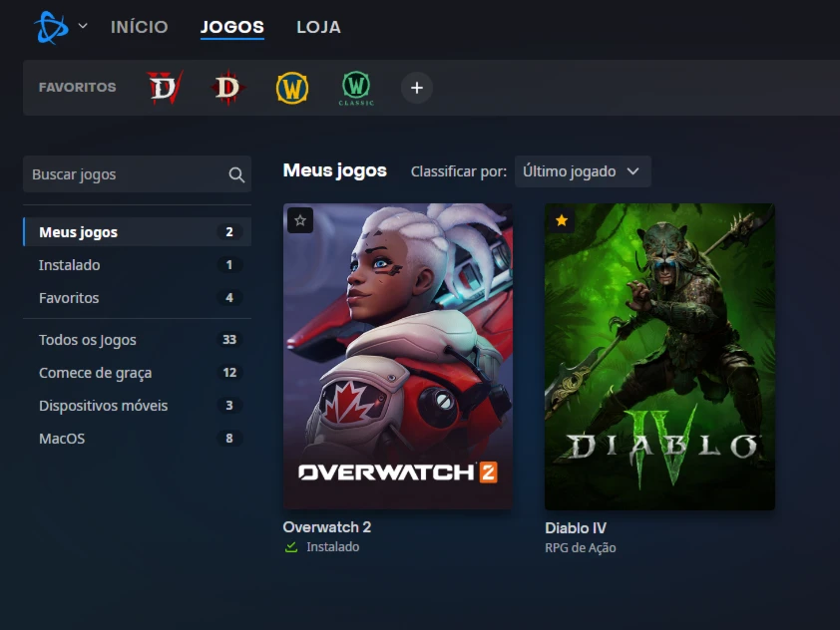Select the JOGOS tab
The height and width of the screenshot is (630, 840).
coord(232,27)
